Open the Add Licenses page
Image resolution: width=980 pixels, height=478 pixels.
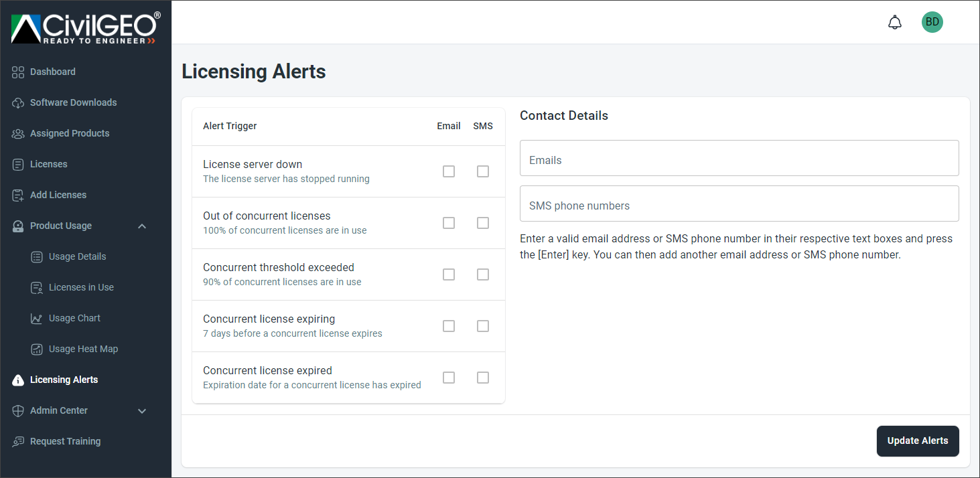point(58,195)
